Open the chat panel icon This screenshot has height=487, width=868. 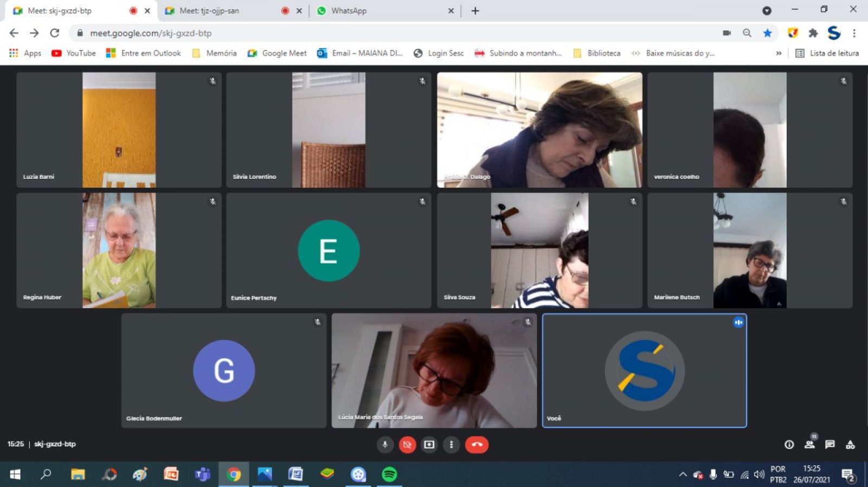tap(829, 445)
